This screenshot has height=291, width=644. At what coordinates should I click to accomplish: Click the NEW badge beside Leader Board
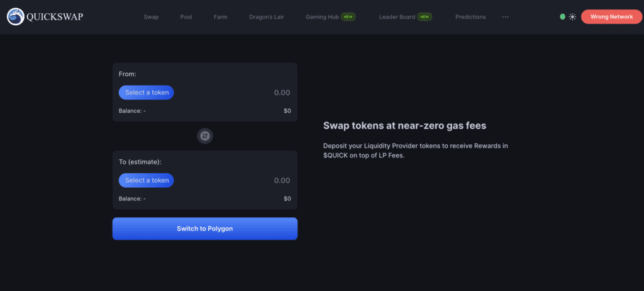[x=425, y=17]
